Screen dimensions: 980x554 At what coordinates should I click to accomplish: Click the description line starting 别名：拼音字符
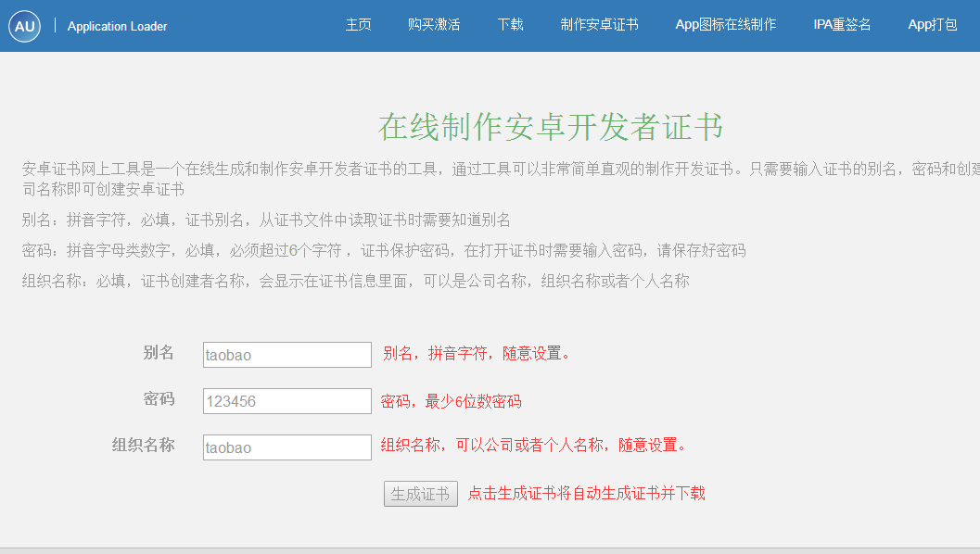(x=266, y=220)
